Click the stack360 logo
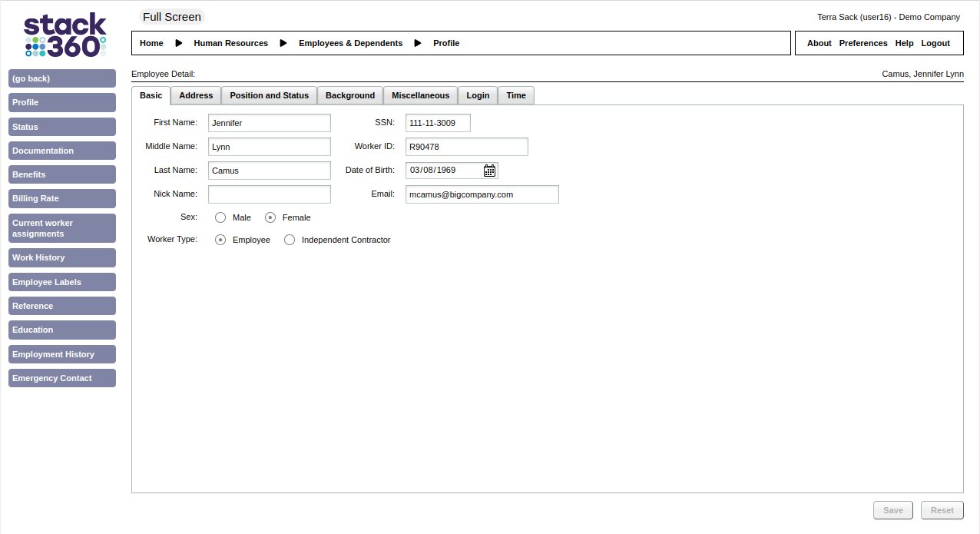 65,35
